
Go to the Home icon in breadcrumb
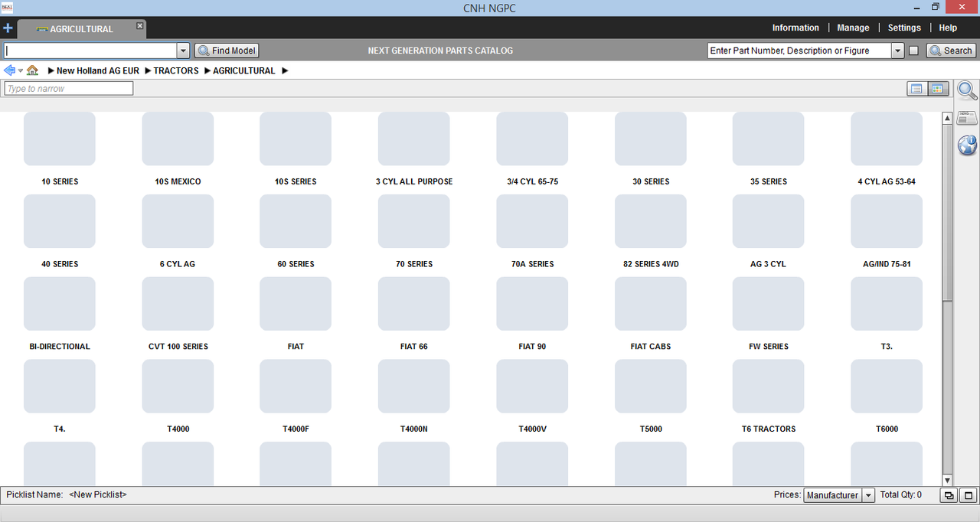click(32, 70)
